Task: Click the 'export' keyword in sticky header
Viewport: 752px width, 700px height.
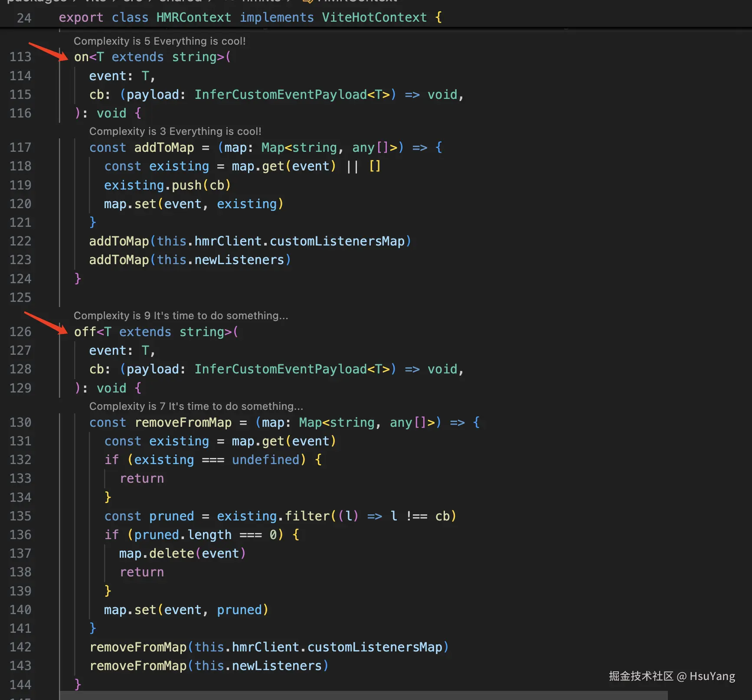Action: pos(81,18)
